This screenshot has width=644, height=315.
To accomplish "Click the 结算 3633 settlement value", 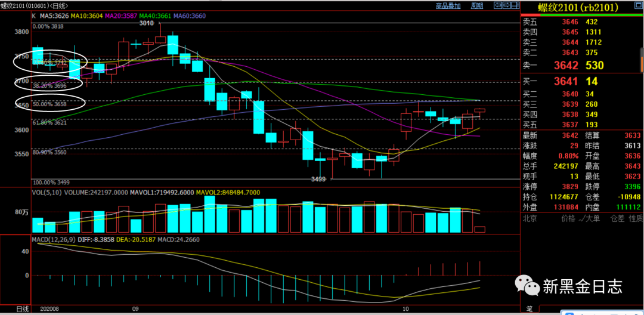I will 633,135.
